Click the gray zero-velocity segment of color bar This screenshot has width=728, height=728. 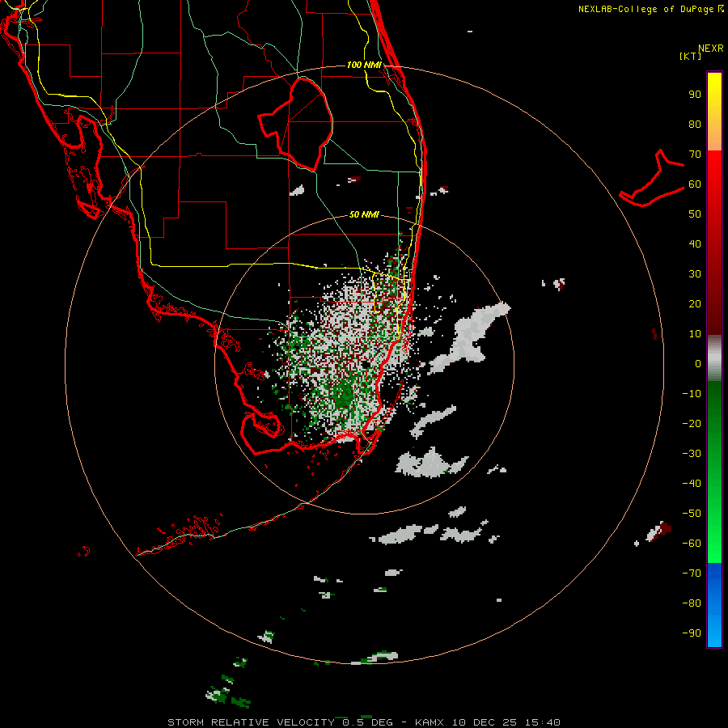714,358
